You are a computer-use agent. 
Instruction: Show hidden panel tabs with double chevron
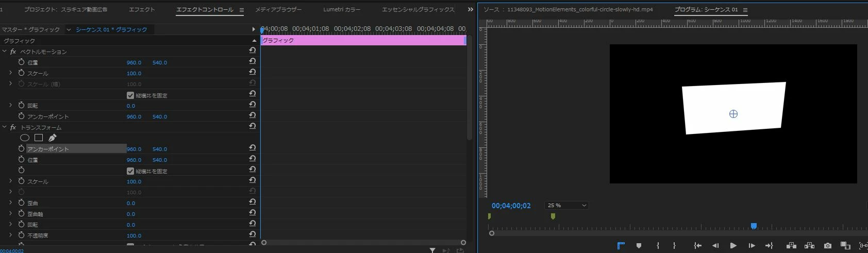tap(470, 9)
